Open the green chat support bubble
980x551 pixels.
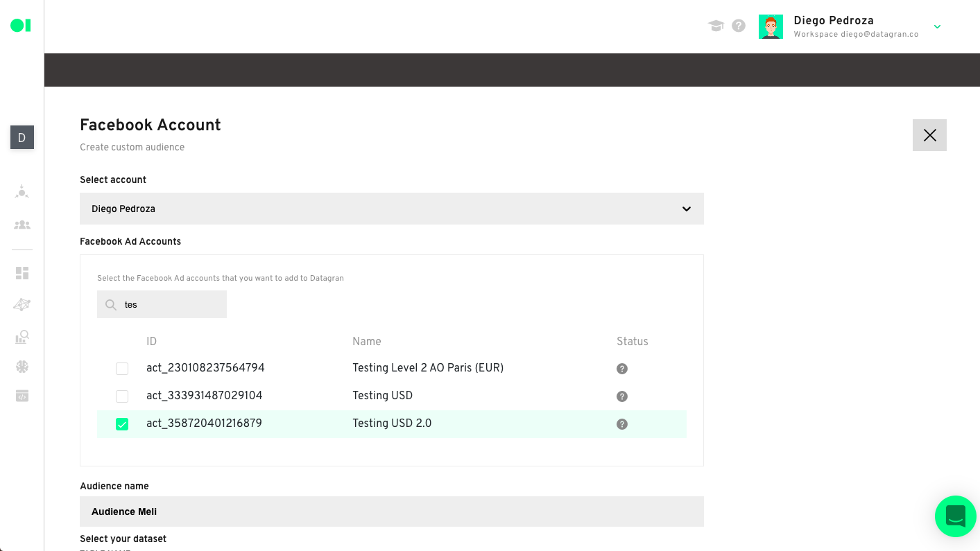point(956,516)
